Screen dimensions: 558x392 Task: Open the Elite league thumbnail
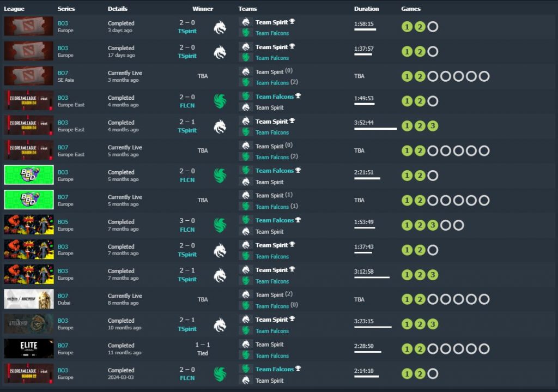click(29, 349)
